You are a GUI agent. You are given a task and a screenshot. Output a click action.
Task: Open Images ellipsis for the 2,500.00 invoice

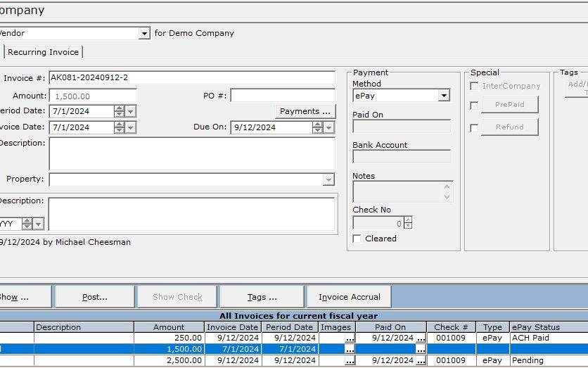(x=349, y=361)
